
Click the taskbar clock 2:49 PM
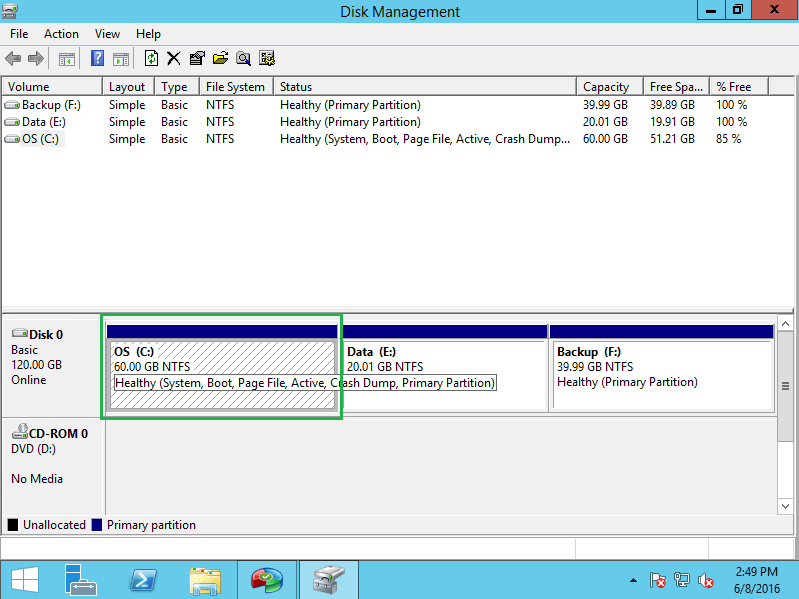click(757, 571)
